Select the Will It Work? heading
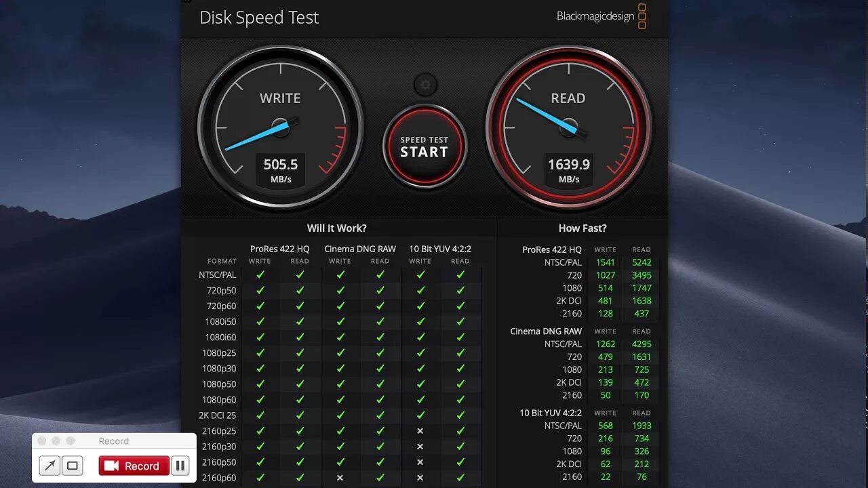The image size is (868, 488). [336, 228]
